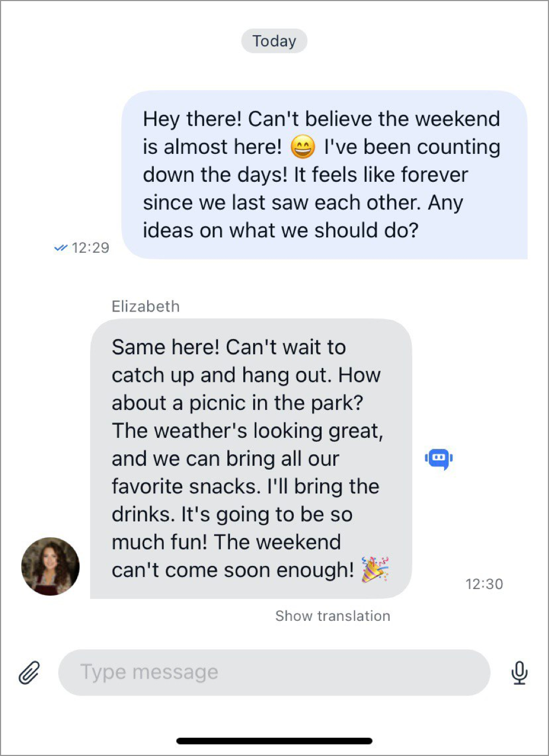Tap the Elizabeth sender name
This screenshot has width=549, height=756.
(x=145, y=306)
